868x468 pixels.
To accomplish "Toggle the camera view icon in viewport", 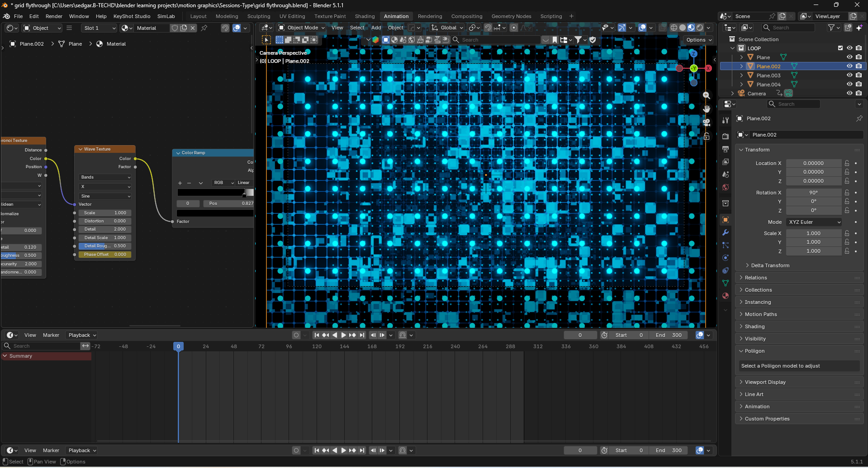I will (x=707, y=123).
